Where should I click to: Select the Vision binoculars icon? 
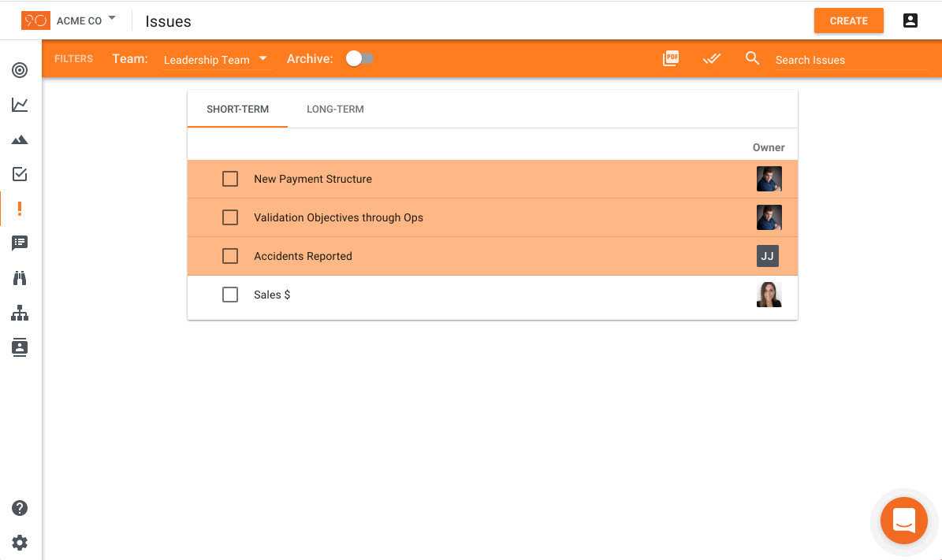(x=20, y=278)
